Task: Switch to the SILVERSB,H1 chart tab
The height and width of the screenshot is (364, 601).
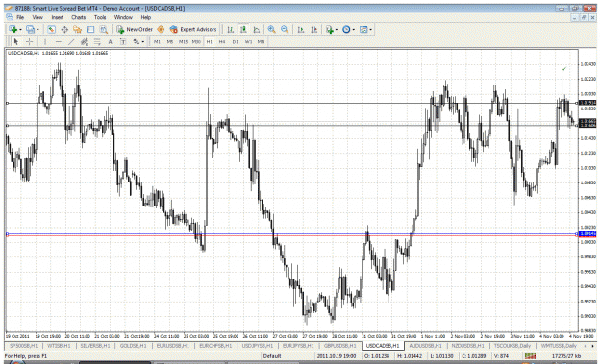Action: click(95, 346)
